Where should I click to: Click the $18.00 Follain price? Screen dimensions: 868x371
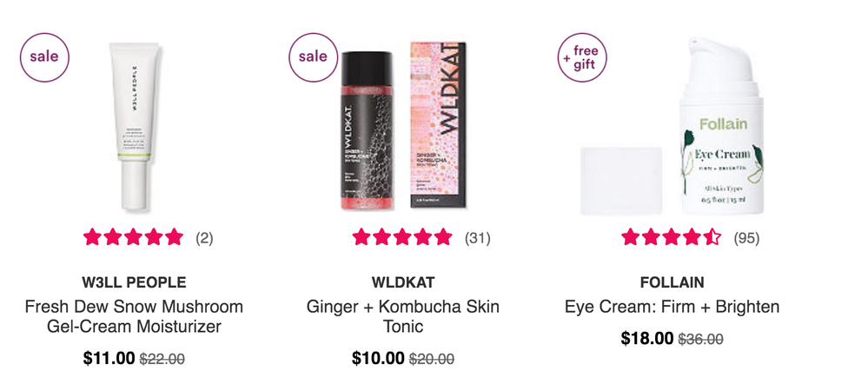coord(646,338)
